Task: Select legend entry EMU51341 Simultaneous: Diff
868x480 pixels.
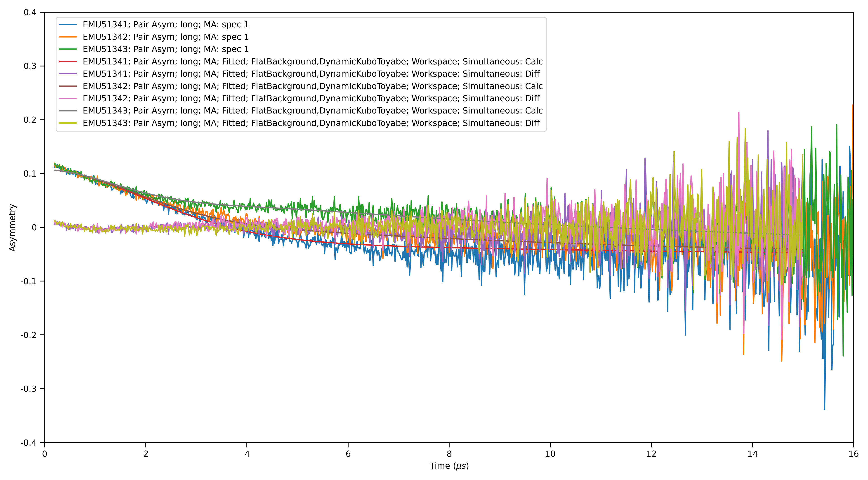Action: (300, 74)
